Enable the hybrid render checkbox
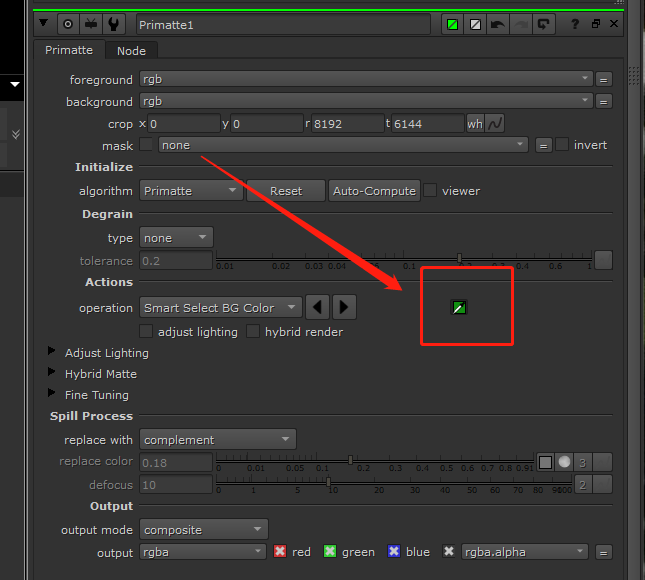 coord(253,332)
